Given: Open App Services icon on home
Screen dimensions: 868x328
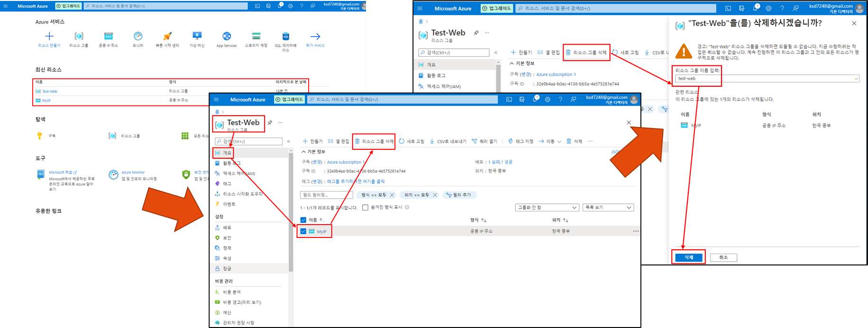Looking at the screenshot, I should [x=227, y=36].
